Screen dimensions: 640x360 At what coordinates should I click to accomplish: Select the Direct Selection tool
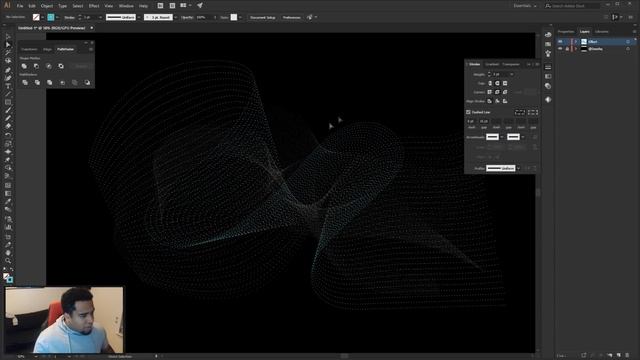pyautogui.click(x=8, y=44)
